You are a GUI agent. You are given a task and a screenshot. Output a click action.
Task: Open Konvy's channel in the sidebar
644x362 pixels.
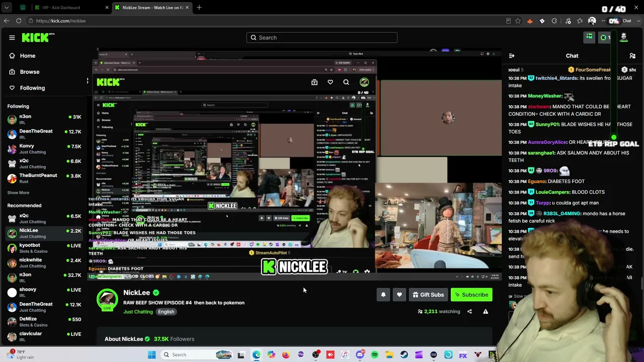[44, 149]
